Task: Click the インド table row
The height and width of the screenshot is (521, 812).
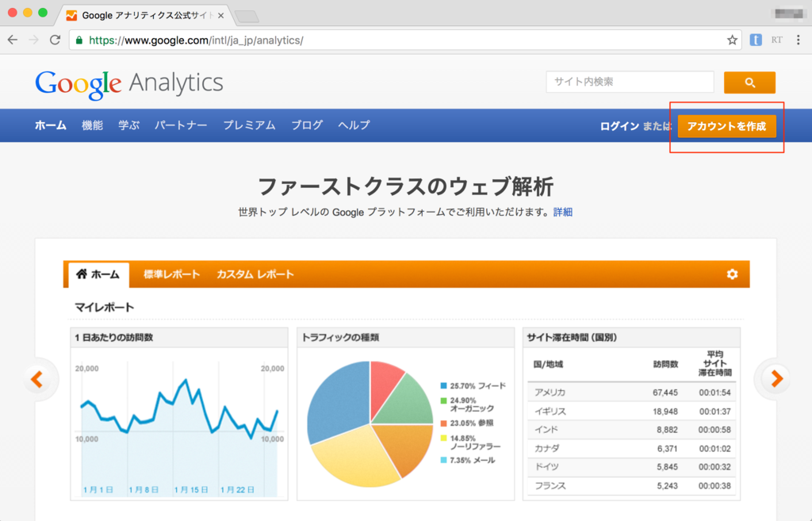Action: point(632,430)
